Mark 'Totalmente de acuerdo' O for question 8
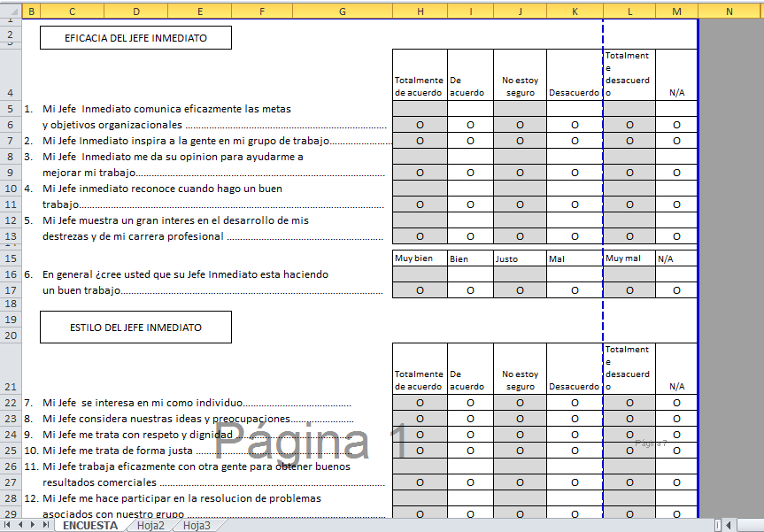 [420, 419]
